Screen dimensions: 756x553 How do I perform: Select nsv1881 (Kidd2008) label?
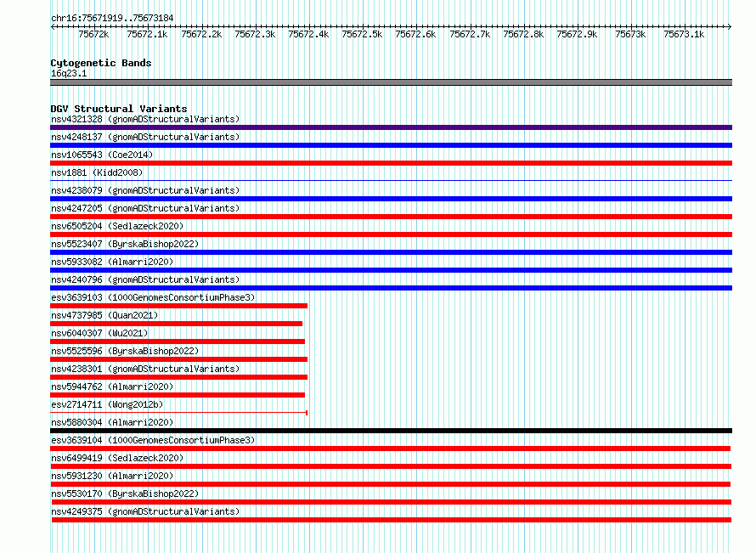[x=97, y=172]
